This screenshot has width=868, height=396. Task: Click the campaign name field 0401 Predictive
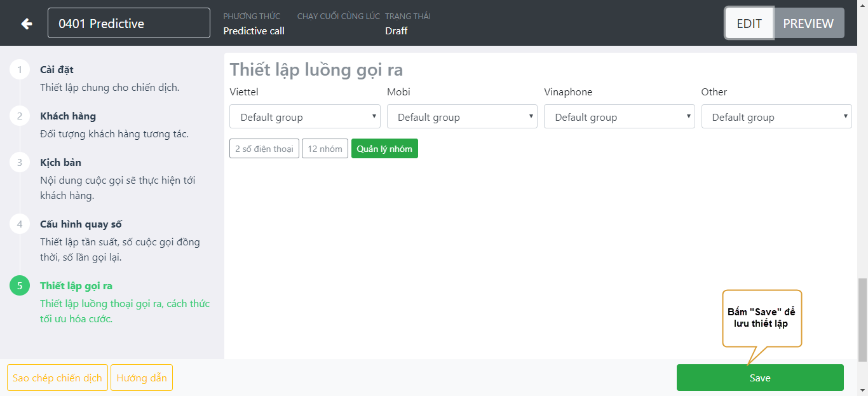(128, 24)
